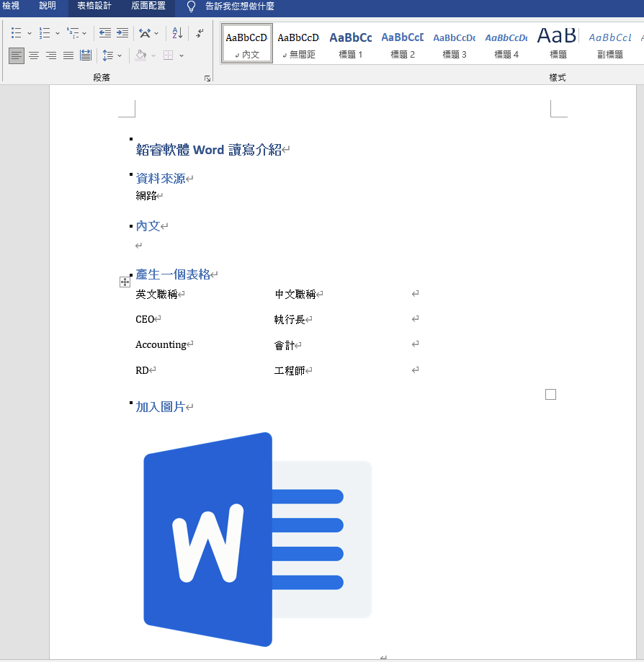The height and width of the screenshot is (662, 644).
Task: Apply bullet list formatting
Action: (x=16, y=33)
